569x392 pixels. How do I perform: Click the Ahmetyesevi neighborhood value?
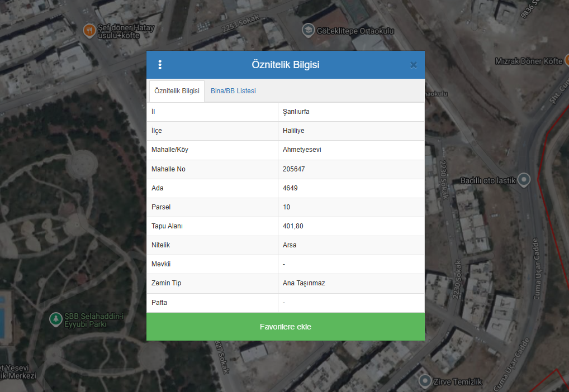302,150
